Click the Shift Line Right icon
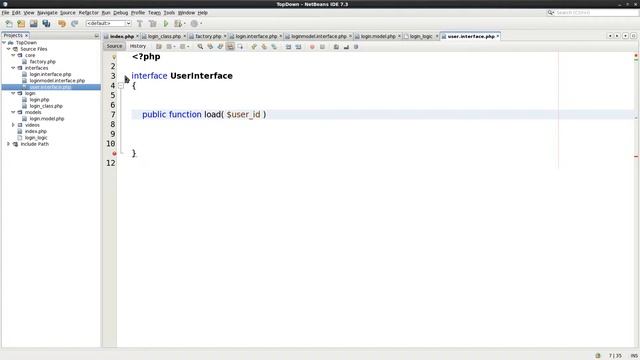 tap(298, 47)
